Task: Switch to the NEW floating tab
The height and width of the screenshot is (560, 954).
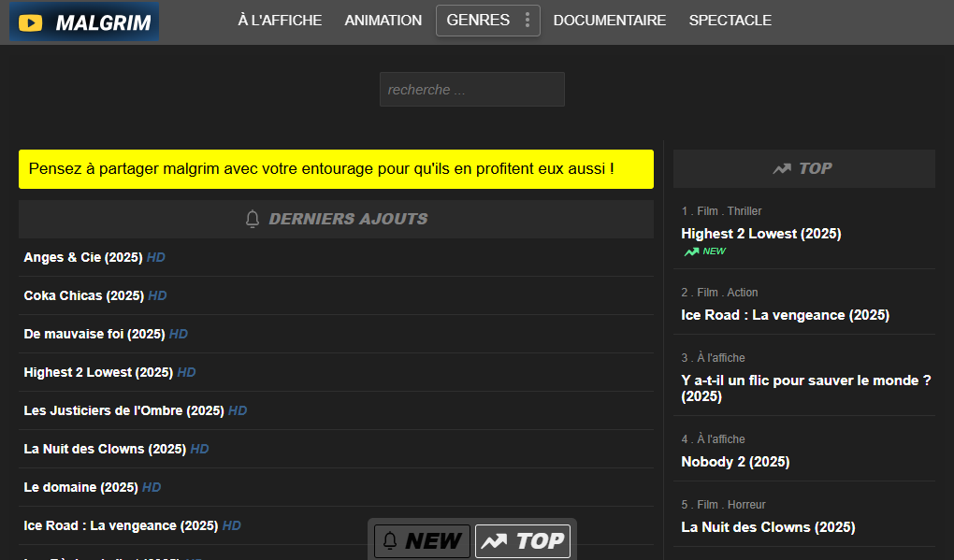Action: (x=422, y=540)
